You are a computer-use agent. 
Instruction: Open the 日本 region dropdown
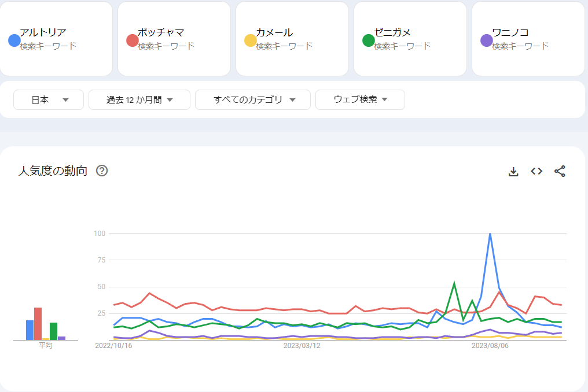click(49, 100)
